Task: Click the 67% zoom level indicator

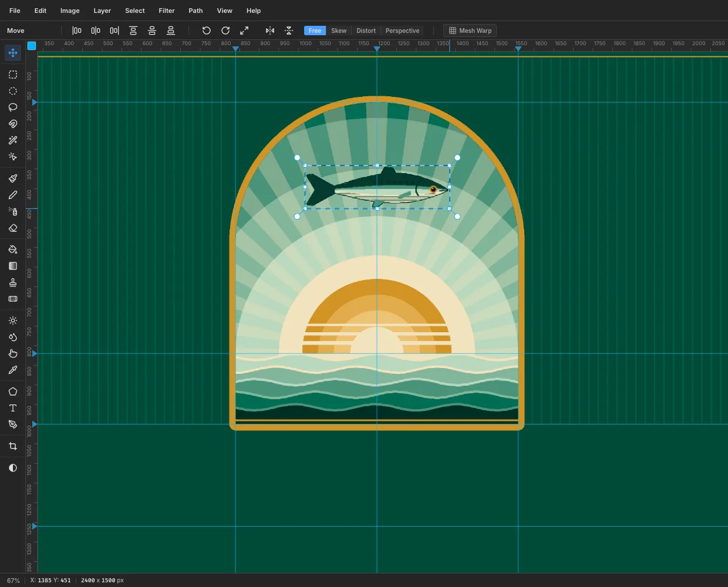Action: point(14,581)
